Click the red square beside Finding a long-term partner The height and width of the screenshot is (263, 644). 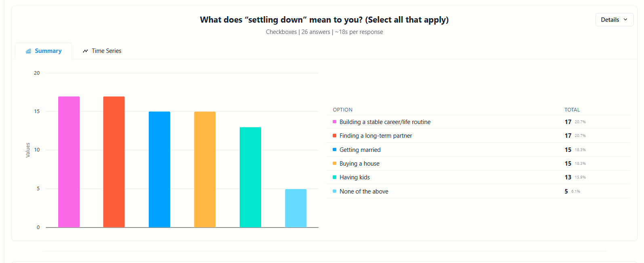pyautogui.click(x=334, y=136)
